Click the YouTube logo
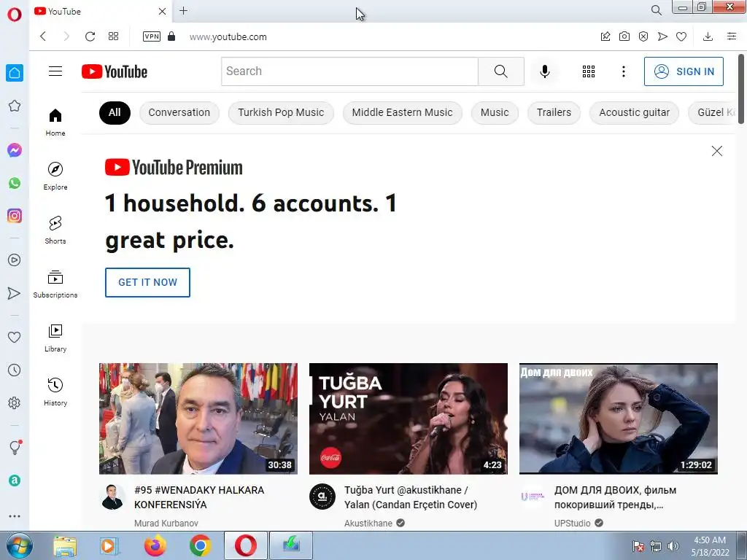747x560 pixels. (x=115, y=71)
